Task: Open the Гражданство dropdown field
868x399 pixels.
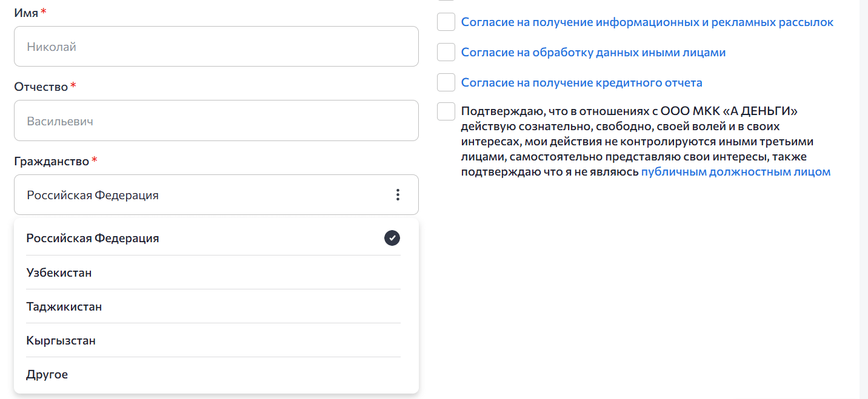Action: [x=216, y=195]
